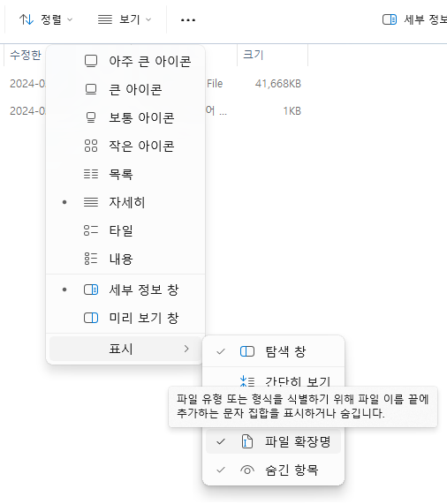Select 작은 아이콘 view
The height and width of the screenshot is (504, 447).
coord(125,146)
